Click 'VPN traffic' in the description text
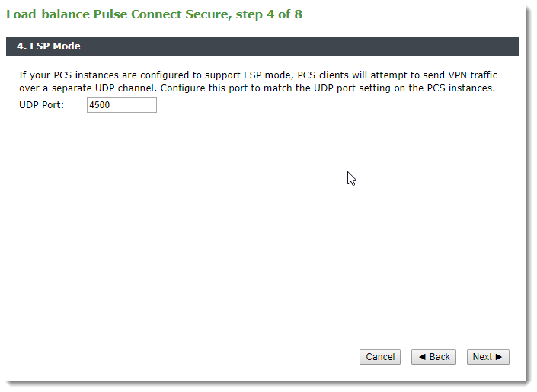 (472, 75)
